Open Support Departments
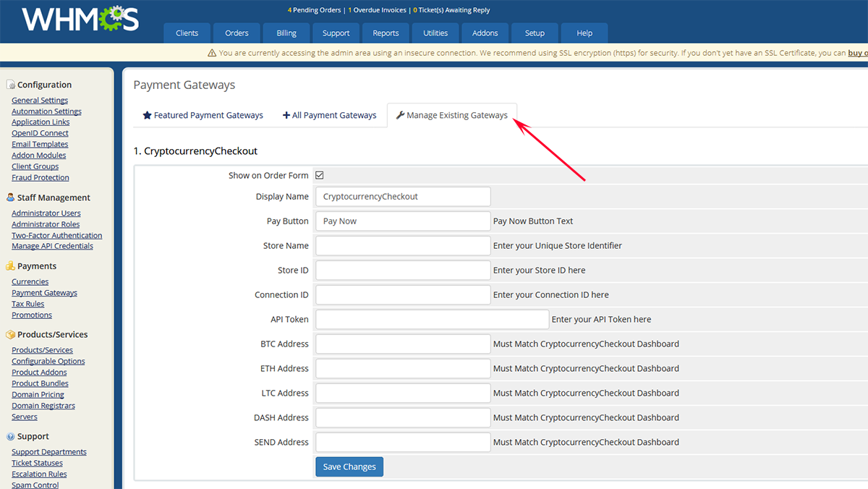868x489 pixels. click(48, 452)
